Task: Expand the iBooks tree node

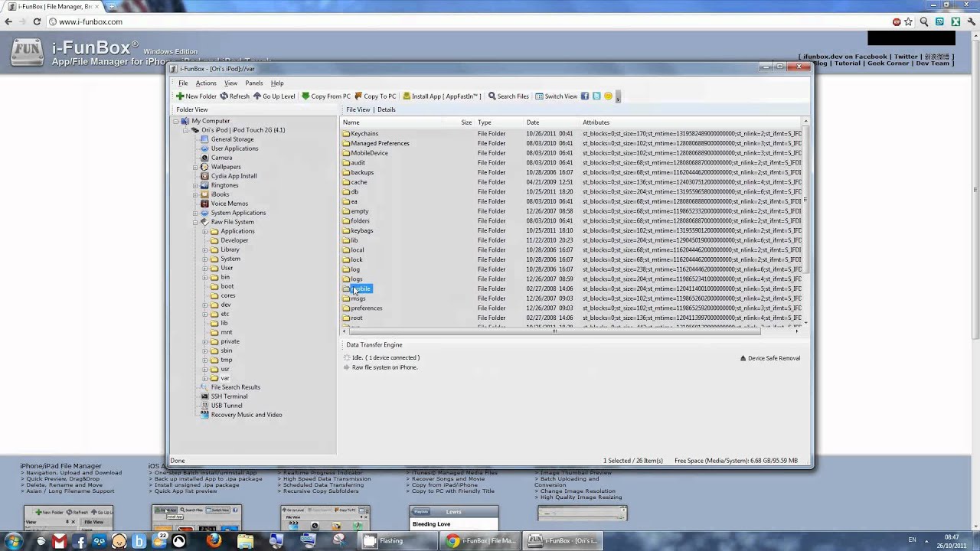Action: [x=195, y=194]
